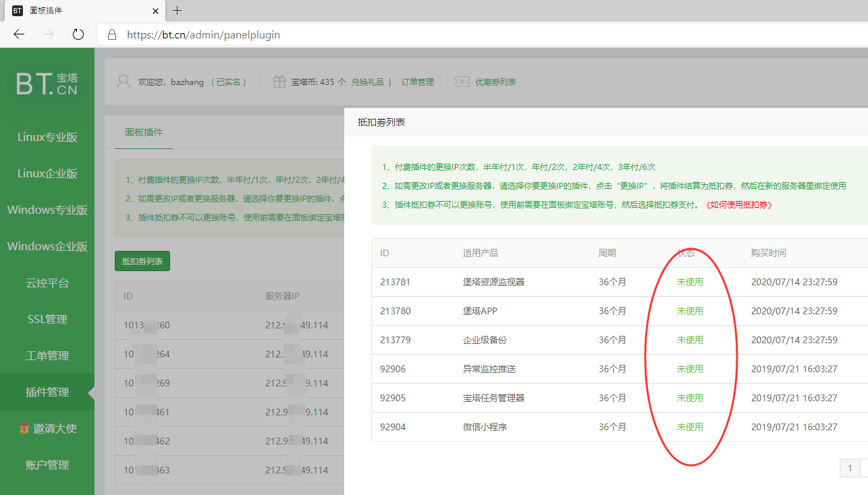Viewport: 868px width, 495px height.
Task: Click purchase time of 异常监控推送 row
Action: (794, 369)
